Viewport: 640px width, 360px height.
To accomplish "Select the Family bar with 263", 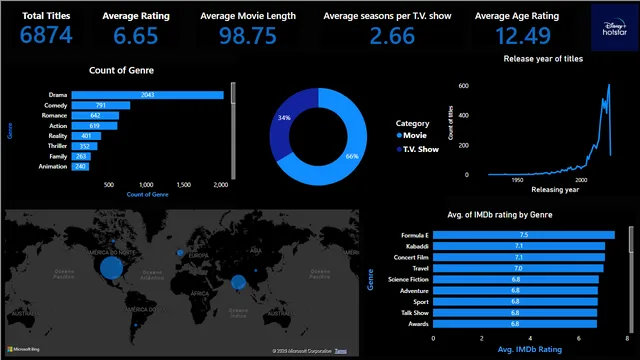I will coord(81,156).
